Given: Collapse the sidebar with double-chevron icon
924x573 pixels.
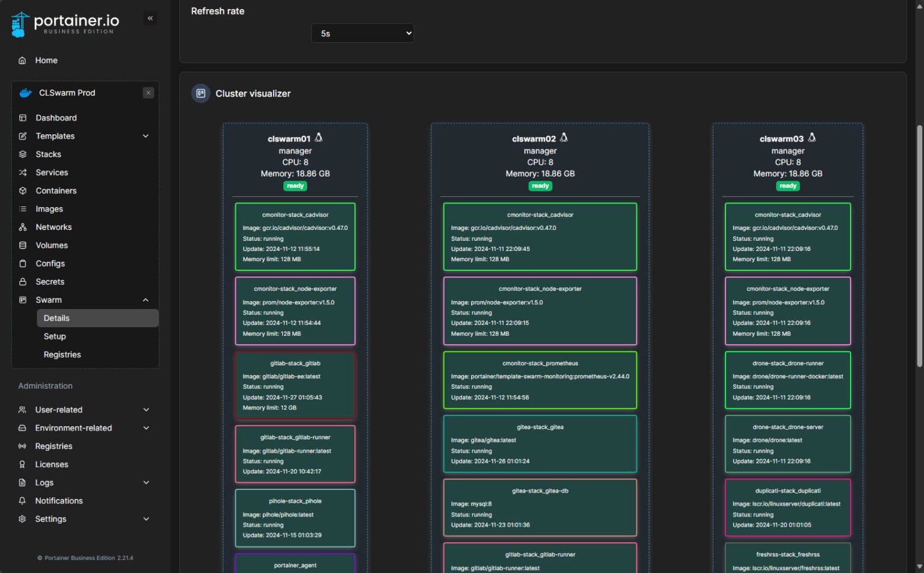Looking at the screenshot, I should [x=150, y=18].
